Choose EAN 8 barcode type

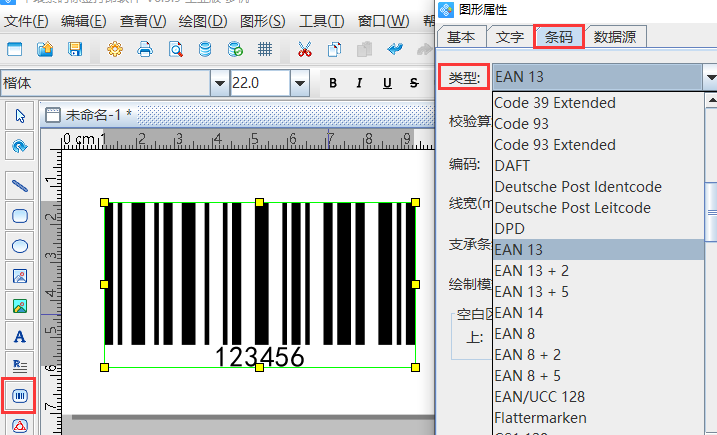point(598,334)
